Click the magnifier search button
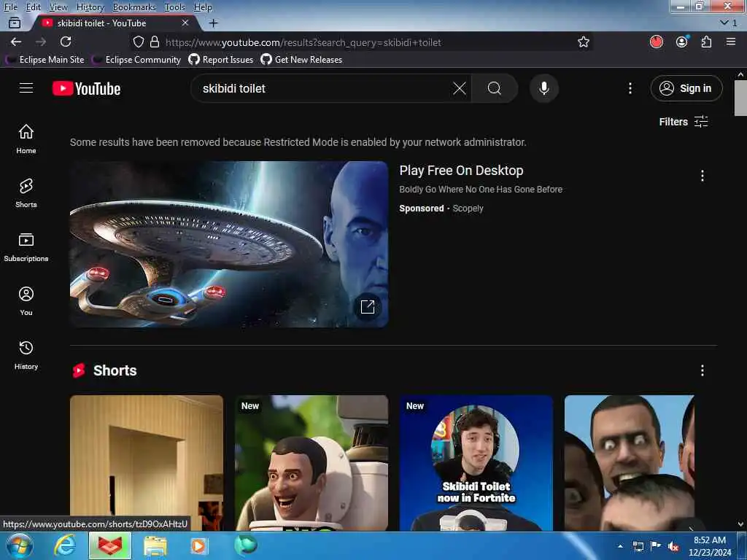The image size is (747, 560). (x=495, y=88)
